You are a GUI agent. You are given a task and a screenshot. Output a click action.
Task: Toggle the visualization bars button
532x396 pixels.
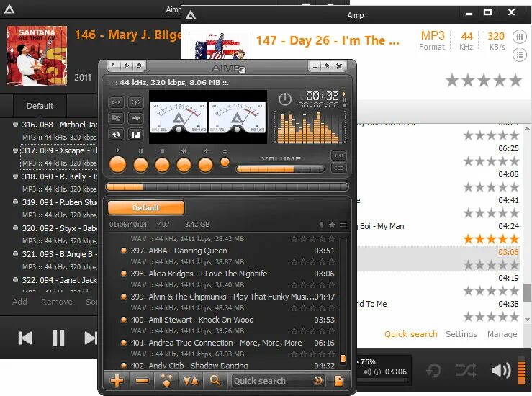[x=136, y=135]
